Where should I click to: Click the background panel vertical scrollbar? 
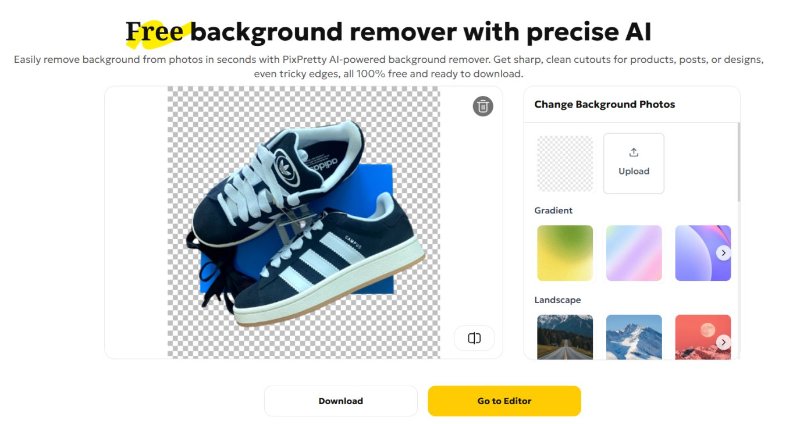click(x=738, y=162)
